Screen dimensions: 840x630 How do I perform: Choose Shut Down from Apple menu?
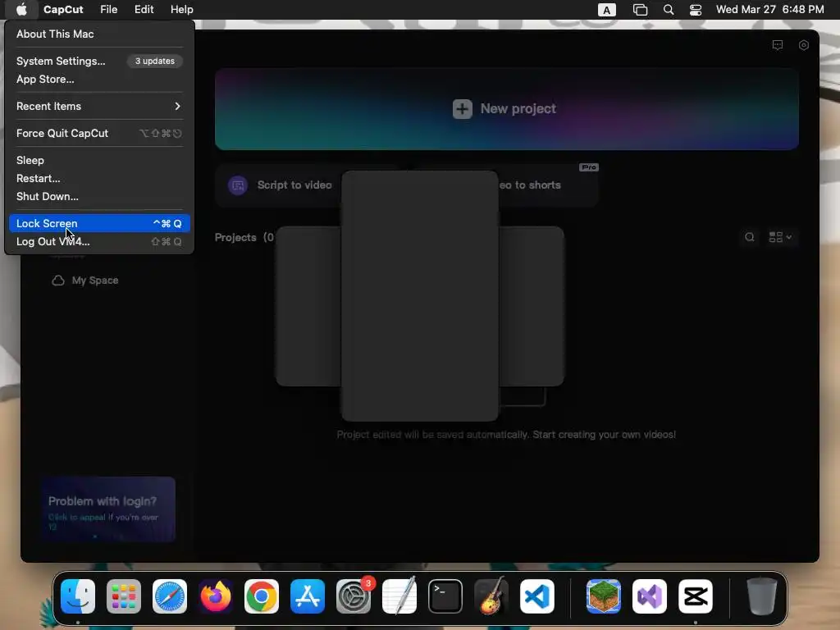click(x=99, y=197)
